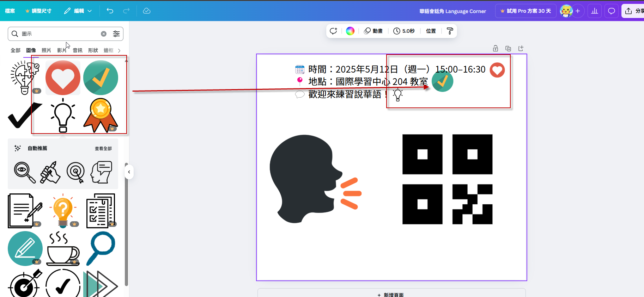
Task: Lock the page with padlock icon
Action: click(x=496, y=48)
